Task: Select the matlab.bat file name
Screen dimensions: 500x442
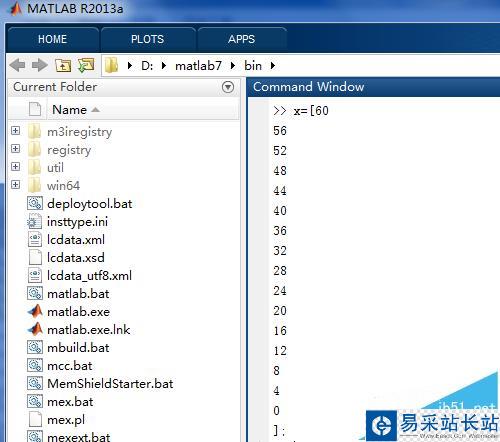Action: 78,294
